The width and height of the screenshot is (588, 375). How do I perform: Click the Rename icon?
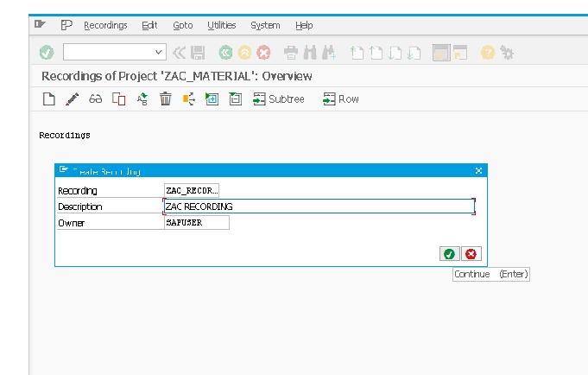tap(142, 99)
